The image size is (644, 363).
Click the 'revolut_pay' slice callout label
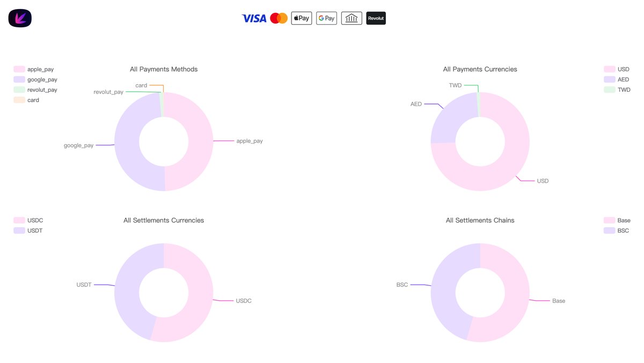point(108,92)
